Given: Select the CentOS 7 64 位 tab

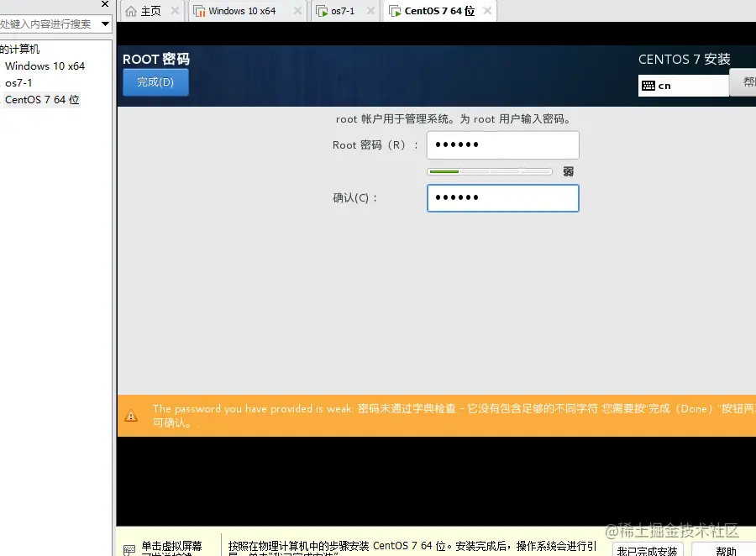Looking at the screenshot, I should (439, 11).
